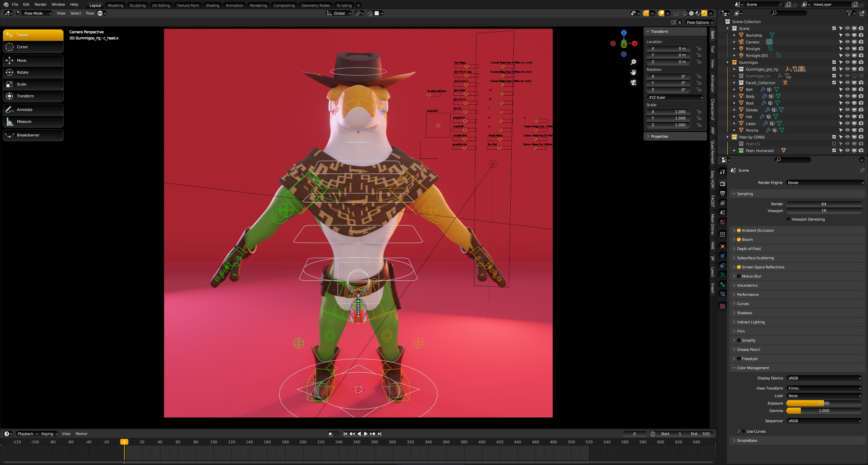Play the animation in reverse
This screenshot has width=868, height=465.
click(359, 434)
